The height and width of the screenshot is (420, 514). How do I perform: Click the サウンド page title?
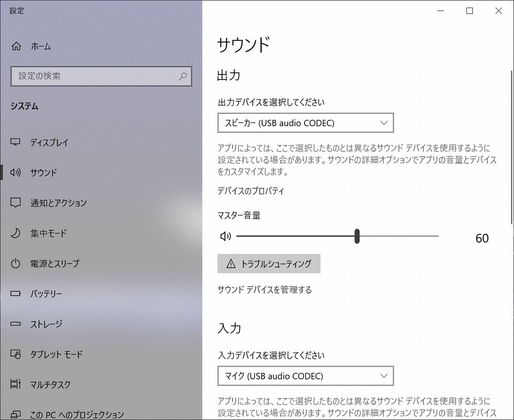coord(244,45)
